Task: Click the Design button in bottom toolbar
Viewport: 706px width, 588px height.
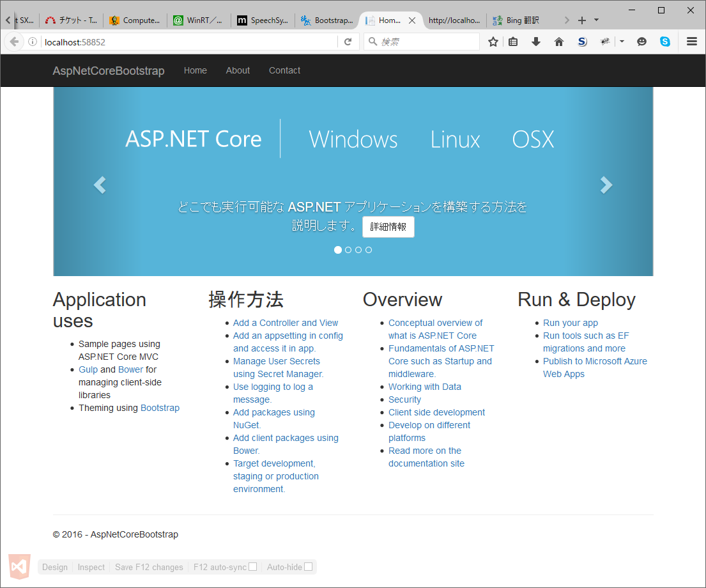Action: tap(55, 567)
